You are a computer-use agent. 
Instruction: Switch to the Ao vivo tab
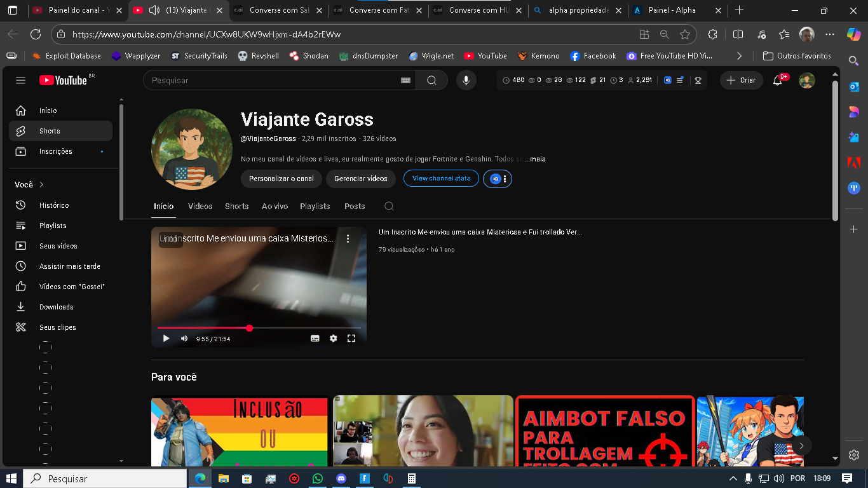click(x=275, y=206)
